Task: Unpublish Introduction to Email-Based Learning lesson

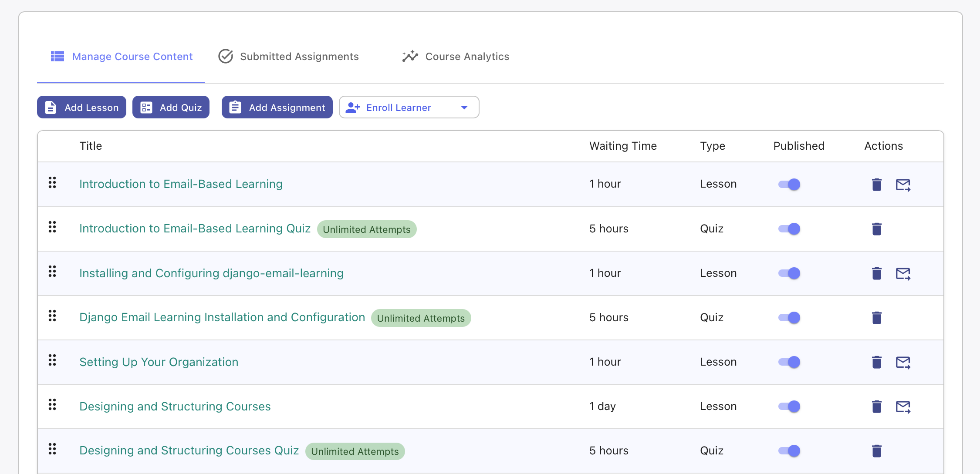Action: coord(789,185)
